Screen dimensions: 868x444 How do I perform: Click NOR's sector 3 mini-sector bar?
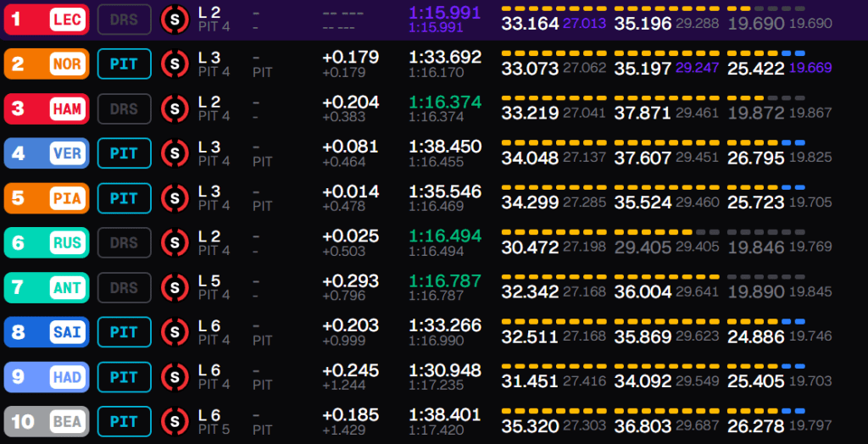765,53
